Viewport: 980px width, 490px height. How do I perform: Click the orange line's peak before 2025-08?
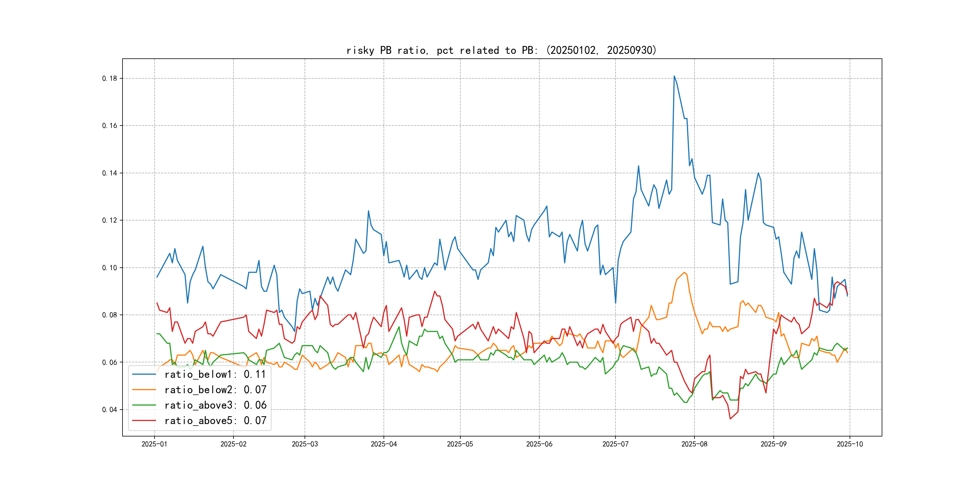tap(684, 273)
